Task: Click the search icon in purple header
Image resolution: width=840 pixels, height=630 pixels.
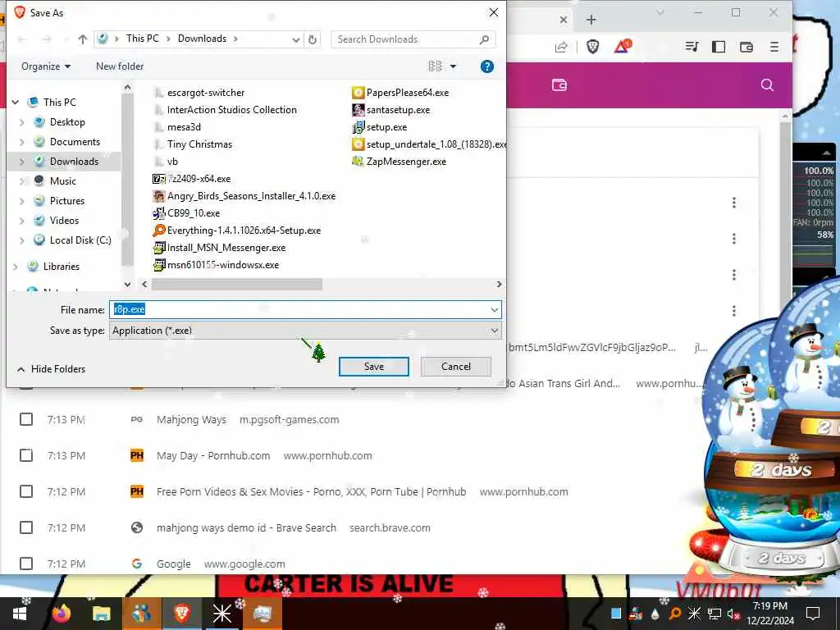Action: pyautogui.click(x=767, y=84)
